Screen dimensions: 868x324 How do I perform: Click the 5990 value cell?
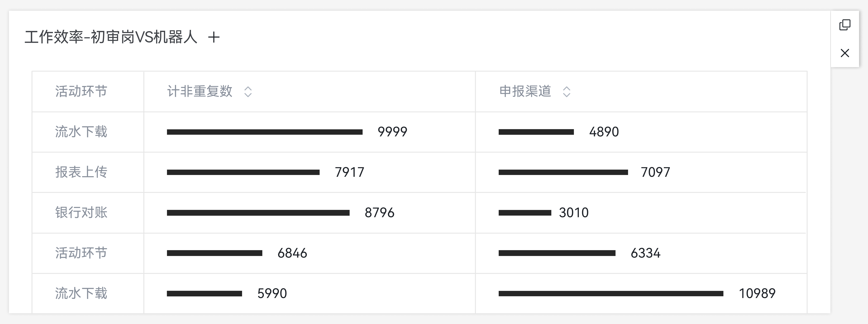pos(272,293)
